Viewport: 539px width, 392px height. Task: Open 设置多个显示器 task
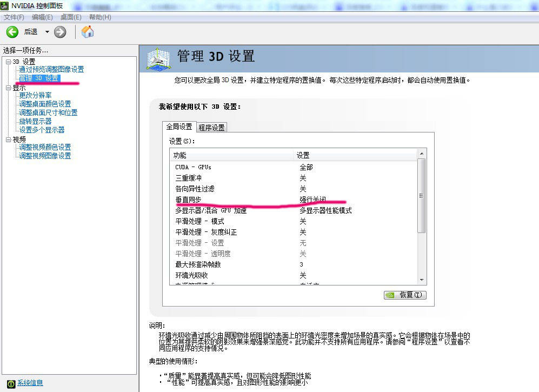(x=42, y=130)
